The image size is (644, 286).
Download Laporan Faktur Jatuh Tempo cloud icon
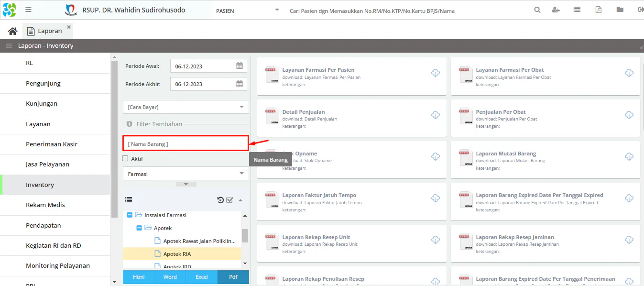[436, 198]
